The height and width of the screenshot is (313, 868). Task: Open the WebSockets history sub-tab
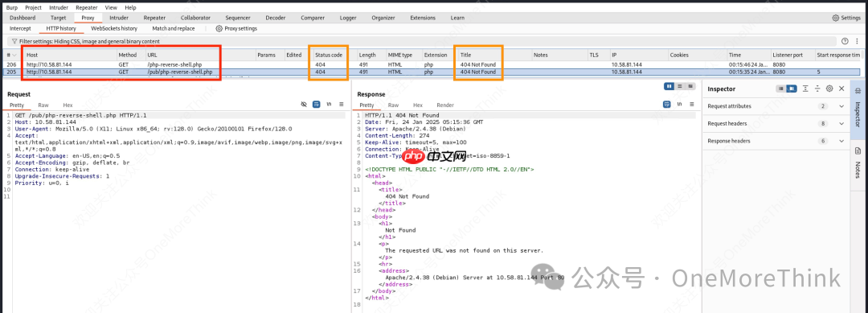click(x=114, y=28)
